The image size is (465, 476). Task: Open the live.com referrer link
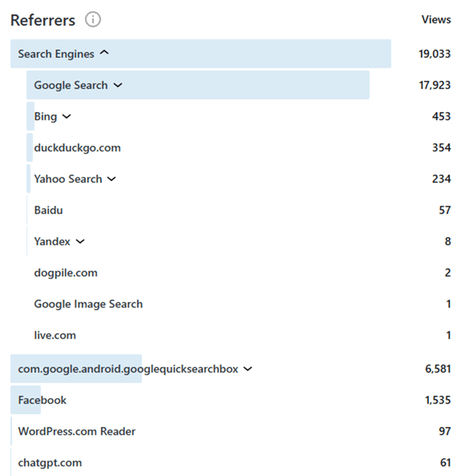(55, 335)
